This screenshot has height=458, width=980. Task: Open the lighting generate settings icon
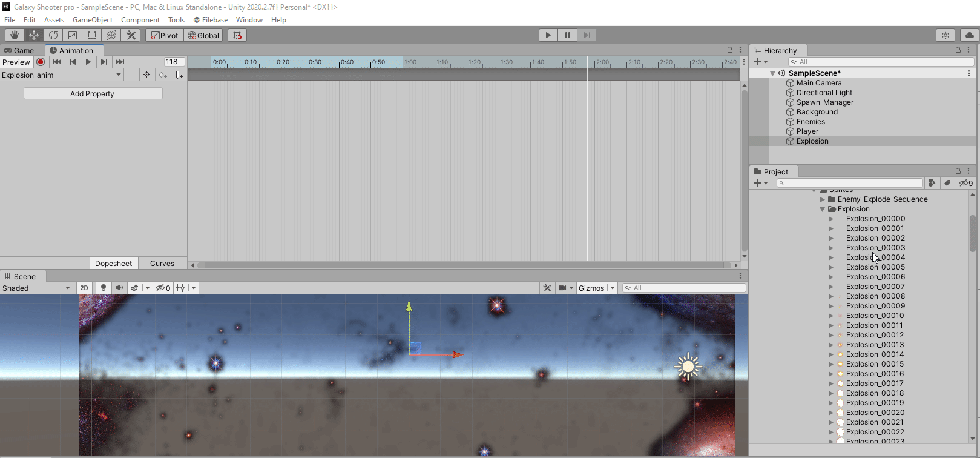coord(945,35)
